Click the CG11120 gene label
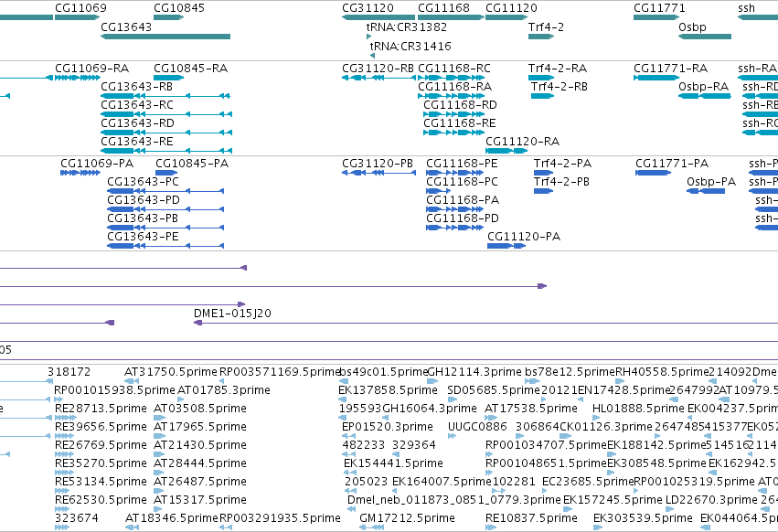Screen dimensions: 778x532 511,8
